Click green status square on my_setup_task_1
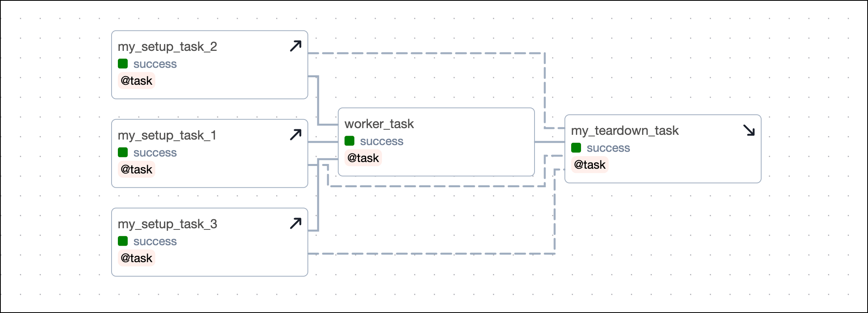Viewport: 868px width, 313px height. coord(123,153)
